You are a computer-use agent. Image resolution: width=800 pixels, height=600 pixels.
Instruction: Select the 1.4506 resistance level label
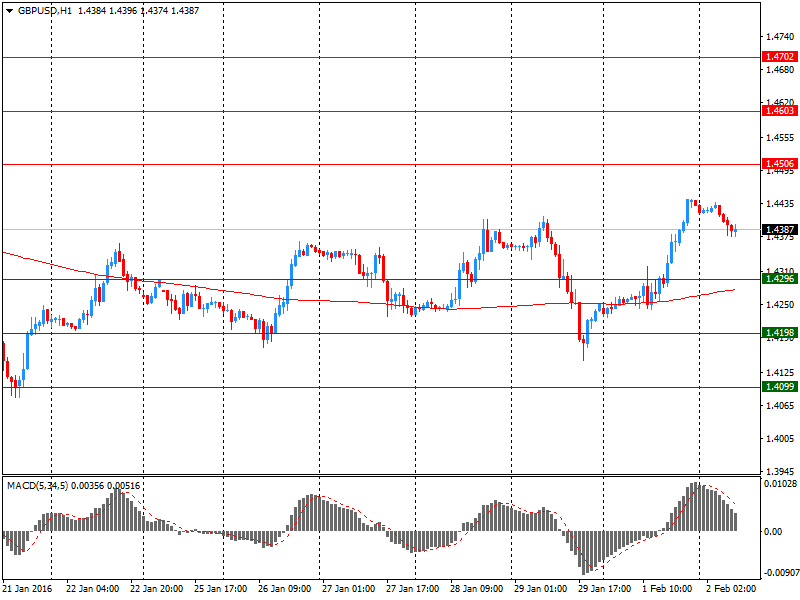780,164
